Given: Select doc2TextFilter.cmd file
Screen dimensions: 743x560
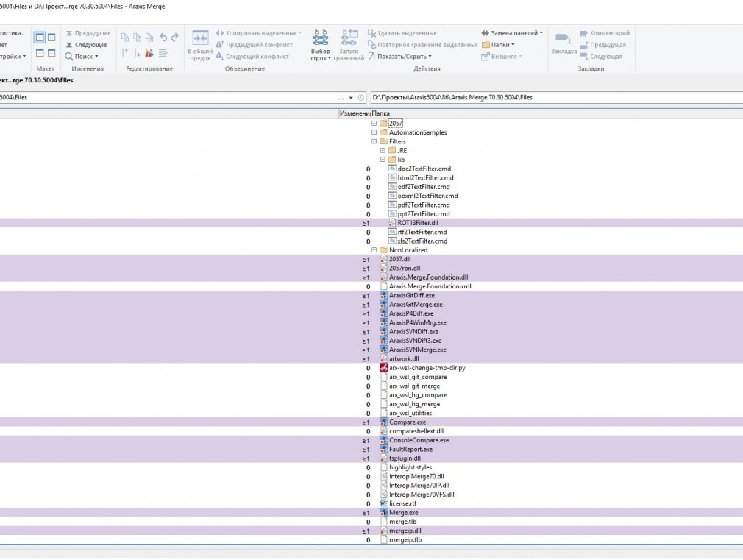Looking at the screenshot, I should (x=424, y=169).
